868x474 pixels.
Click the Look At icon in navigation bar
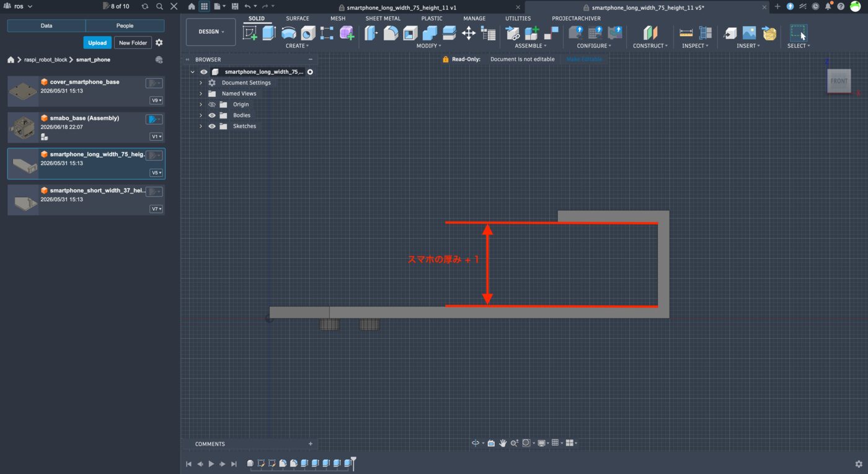pos(491,443)
